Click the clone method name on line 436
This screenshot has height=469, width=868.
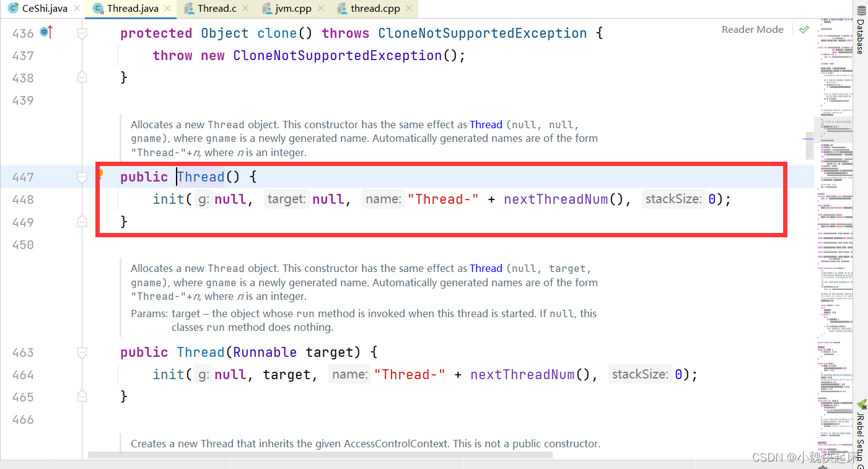click(x=278, y=33)
